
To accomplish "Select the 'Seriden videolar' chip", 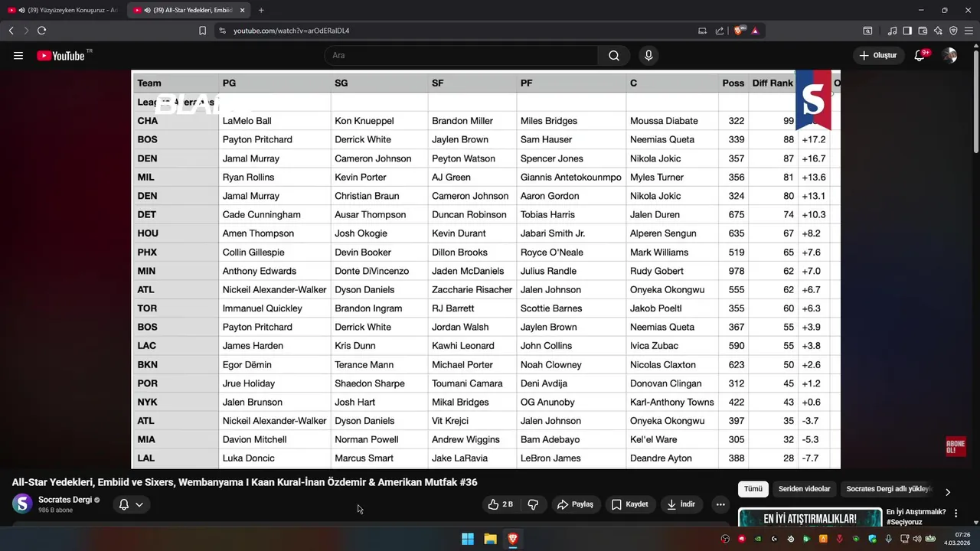I will pos(804,489).
